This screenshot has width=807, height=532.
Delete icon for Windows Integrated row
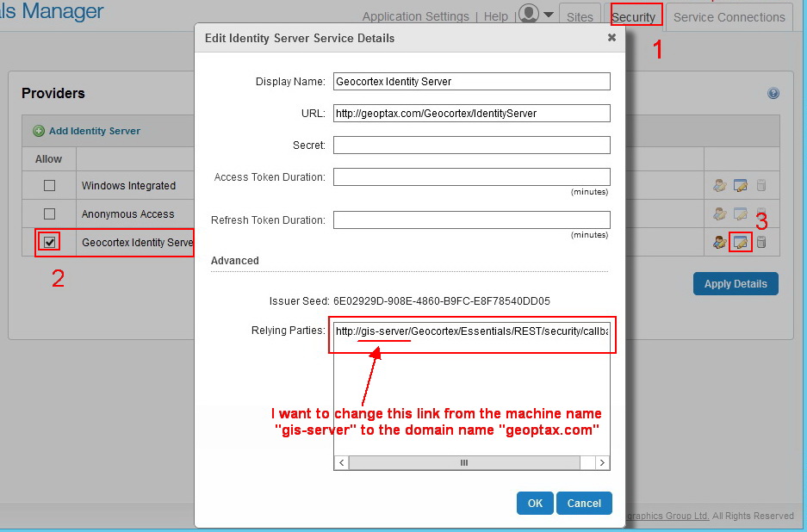(x=761, y=185)
